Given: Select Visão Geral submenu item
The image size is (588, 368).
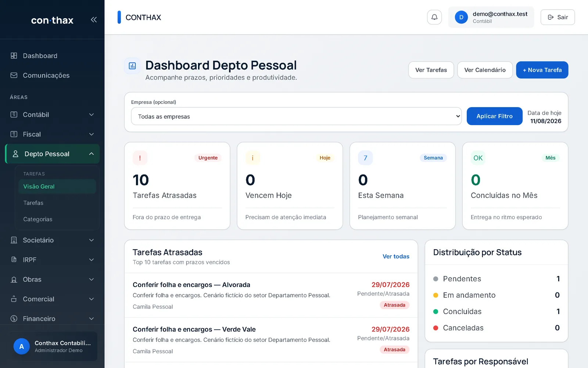Looking at the screenshot, I should [x=57, y=187].
